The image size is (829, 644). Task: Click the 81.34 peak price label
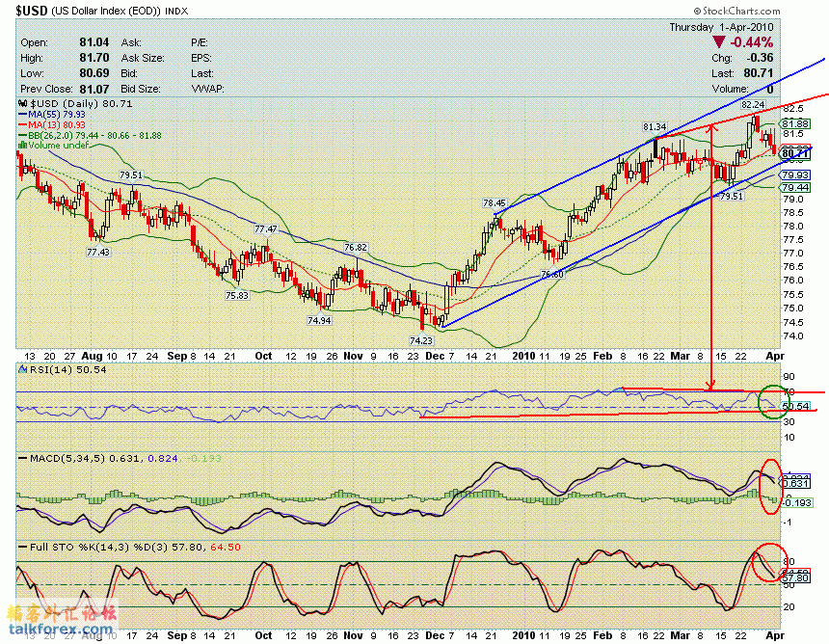(655, 127)
